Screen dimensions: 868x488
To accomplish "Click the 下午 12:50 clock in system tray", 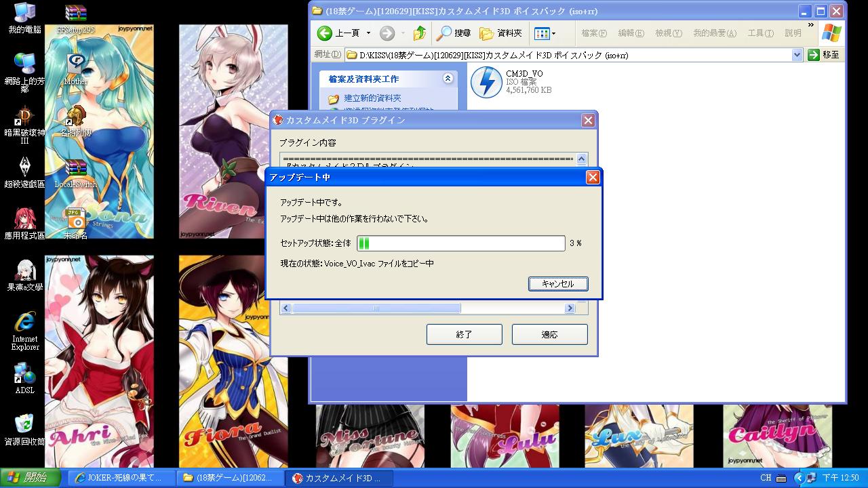I will tap(841, 478).
